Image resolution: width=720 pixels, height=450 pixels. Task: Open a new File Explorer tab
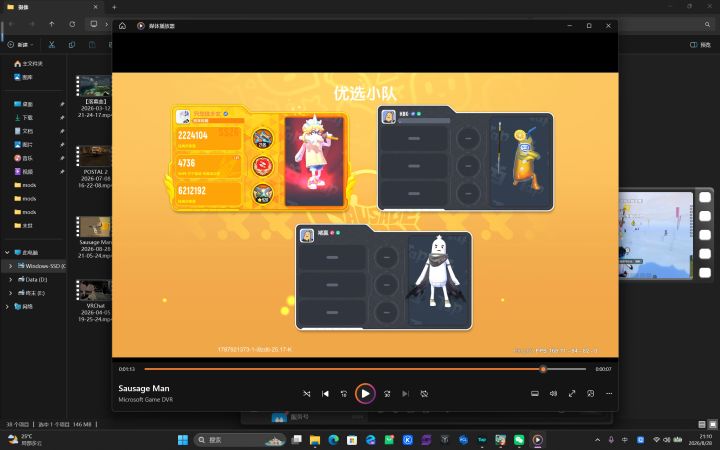pos(114,7)
